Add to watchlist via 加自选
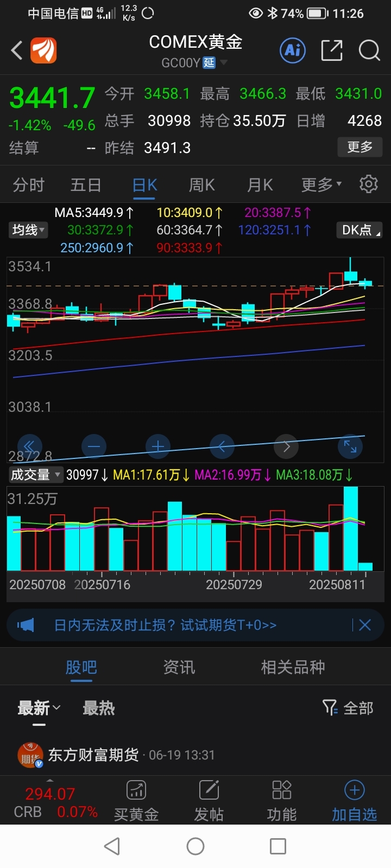This screenshot has width=391, height=868. 355,801
